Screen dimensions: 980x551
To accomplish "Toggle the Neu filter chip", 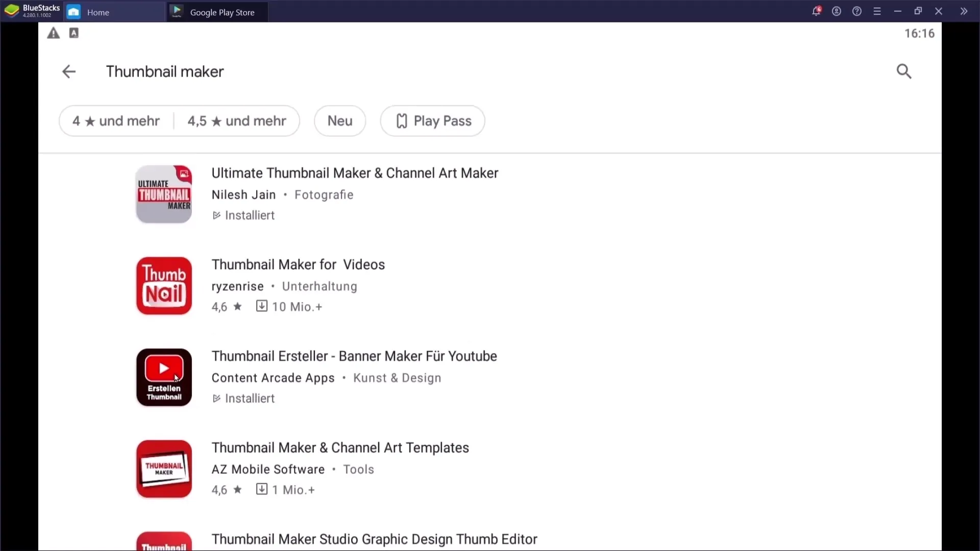I will click(x=340, y=121).
